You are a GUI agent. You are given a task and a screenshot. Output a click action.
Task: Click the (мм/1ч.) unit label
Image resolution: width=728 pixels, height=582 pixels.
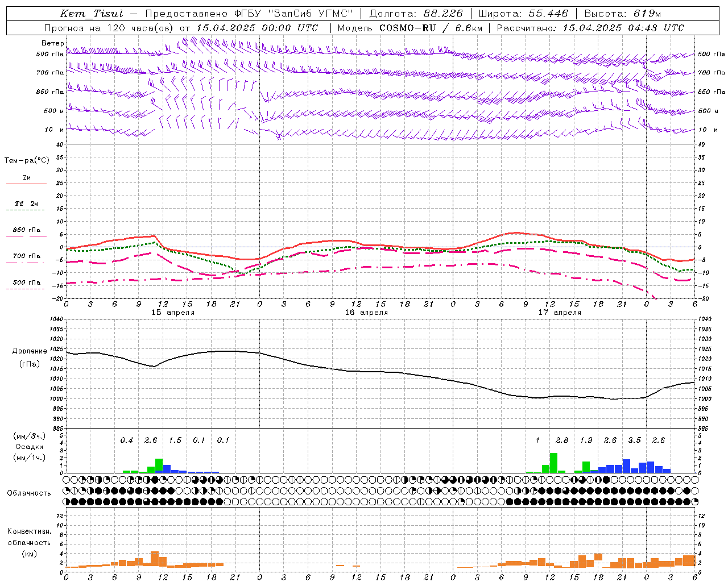point(29,458)
